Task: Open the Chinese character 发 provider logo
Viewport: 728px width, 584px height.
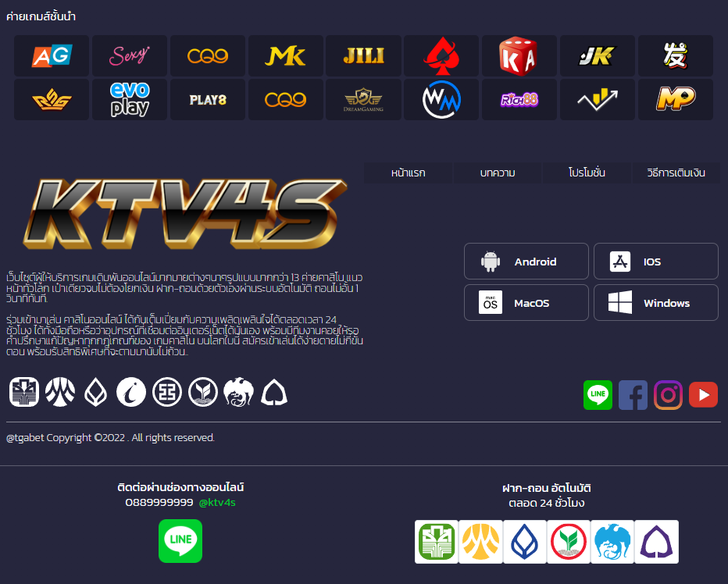Action: pos(676,55)
